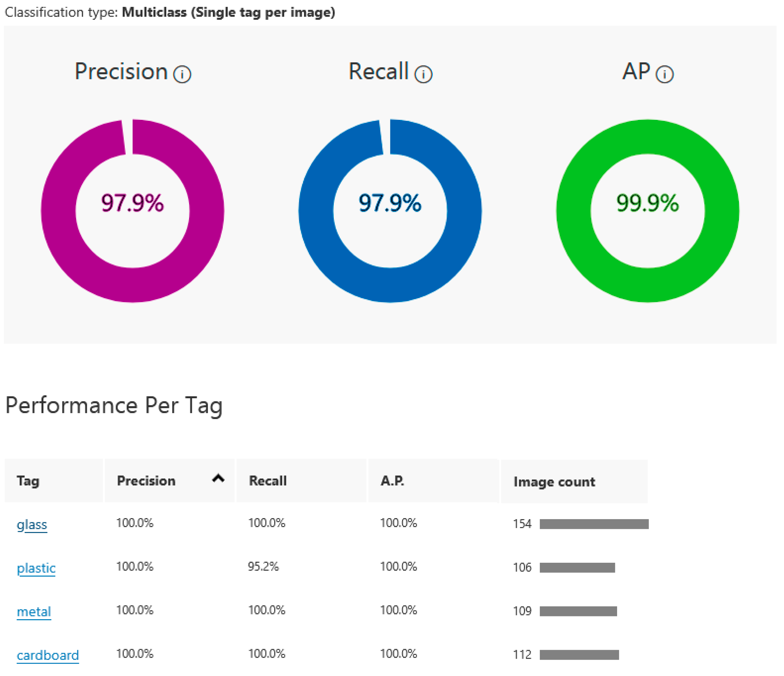The image size is (784, 676).
Task: Click the glass image count bar
Action: [x=594, y=524]
